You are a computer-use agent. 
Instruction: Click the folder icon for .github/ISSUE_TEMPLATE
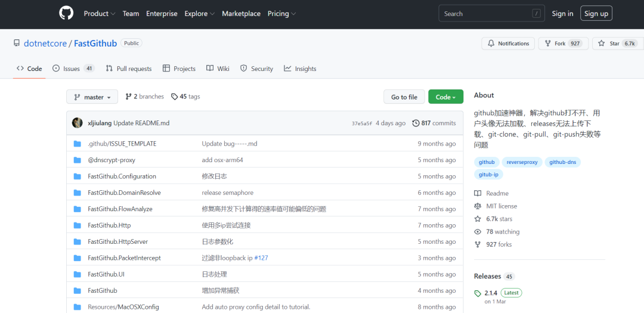coord(77,144)
